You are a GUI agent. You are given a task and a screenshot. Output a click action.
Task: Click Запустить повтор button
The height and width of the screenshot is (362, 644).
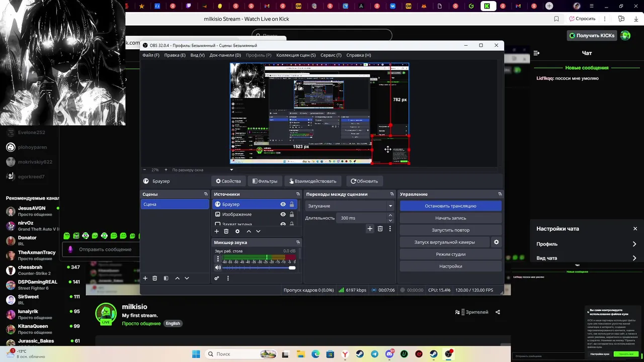point(450,230)
